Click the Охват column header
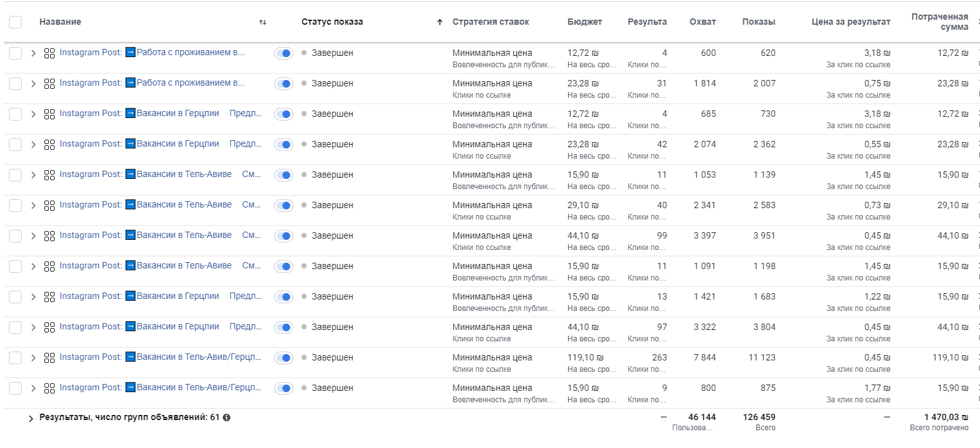The width and height of the screenshot is (980, 448). pyautogui.click(x=703, y=22)
